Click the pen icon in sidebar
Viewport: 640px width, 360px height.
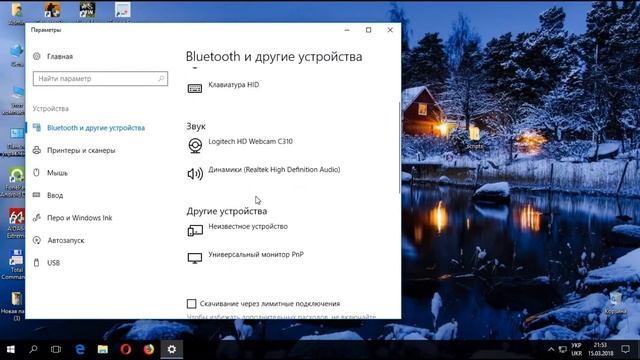(x=37, y=218)
